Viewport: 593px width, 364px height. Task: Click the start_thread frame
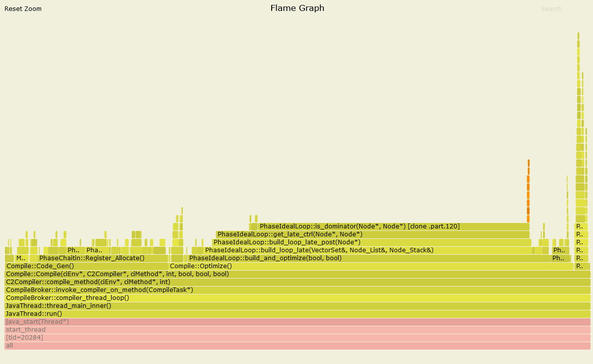point(297,330)
